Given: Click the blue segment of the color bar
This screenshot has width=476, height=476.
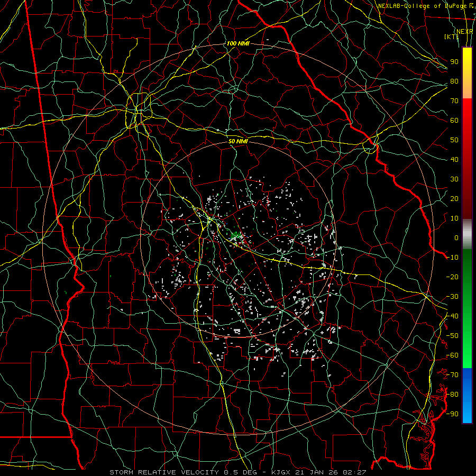Looking at the screenshot, I should point(467,396).
